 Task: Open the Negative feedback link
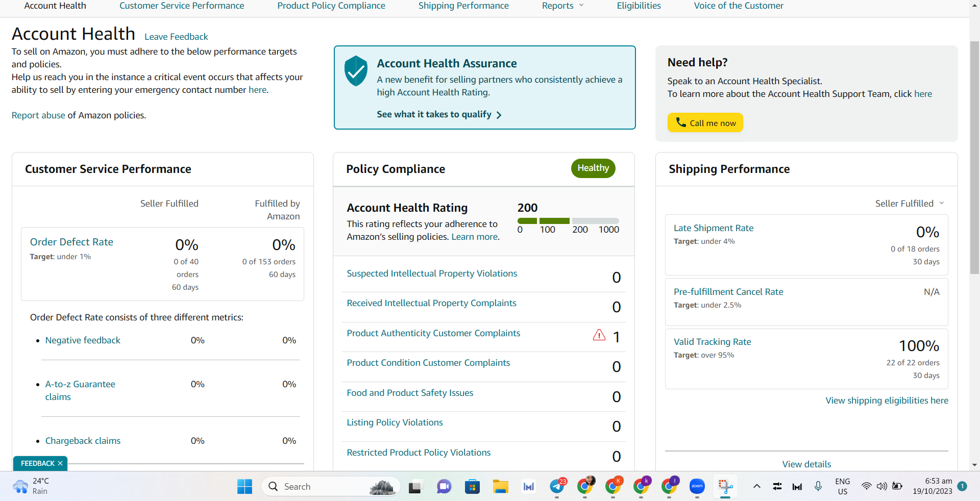pos(83,340)
